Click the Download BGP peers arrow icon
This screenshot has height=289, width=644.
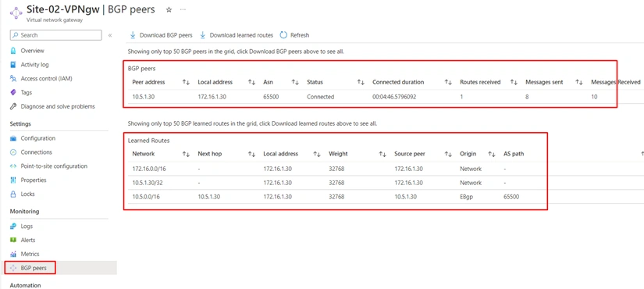point(133,35)
